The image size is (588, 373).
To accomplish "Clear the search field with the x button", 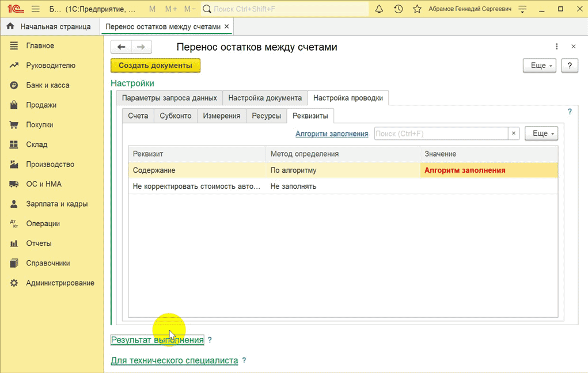I will (514, 134).
